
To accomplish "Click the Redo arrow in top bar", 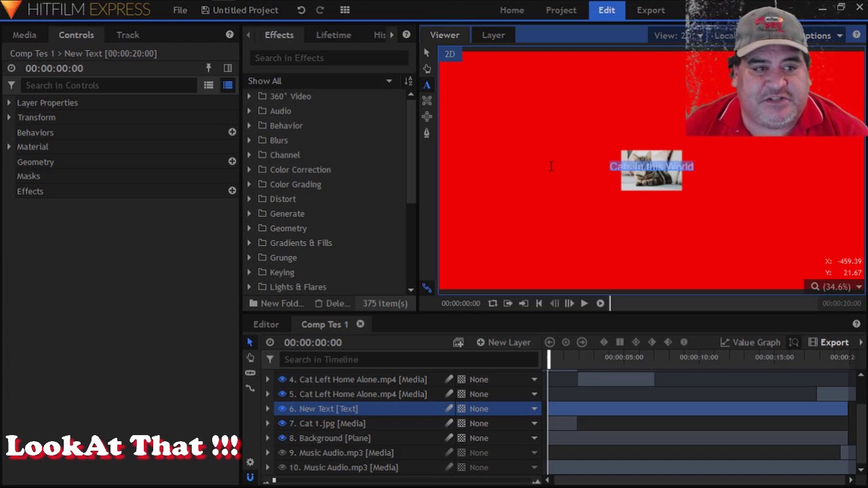I will (320, 10).
